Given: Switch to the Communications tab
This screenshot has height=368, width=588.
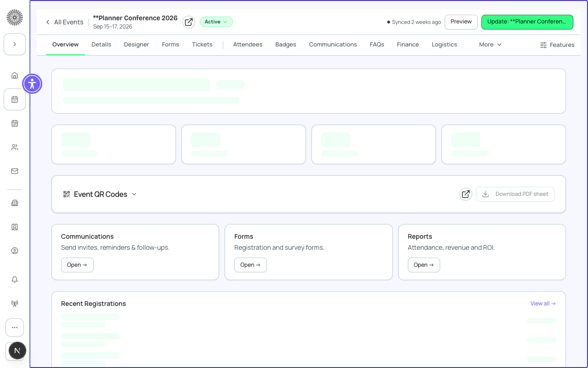Looking at the screenshot, I should point(333,45).
